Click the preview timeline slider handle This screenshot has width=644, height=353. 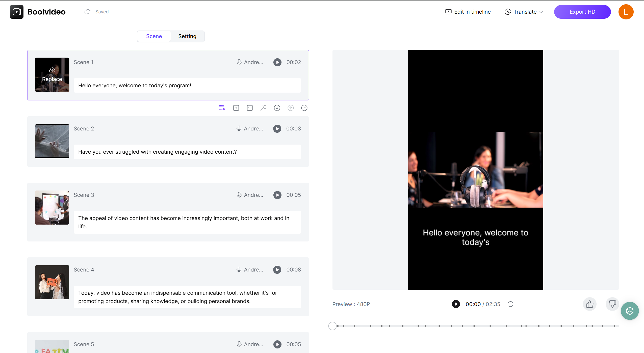click(332, 326)
